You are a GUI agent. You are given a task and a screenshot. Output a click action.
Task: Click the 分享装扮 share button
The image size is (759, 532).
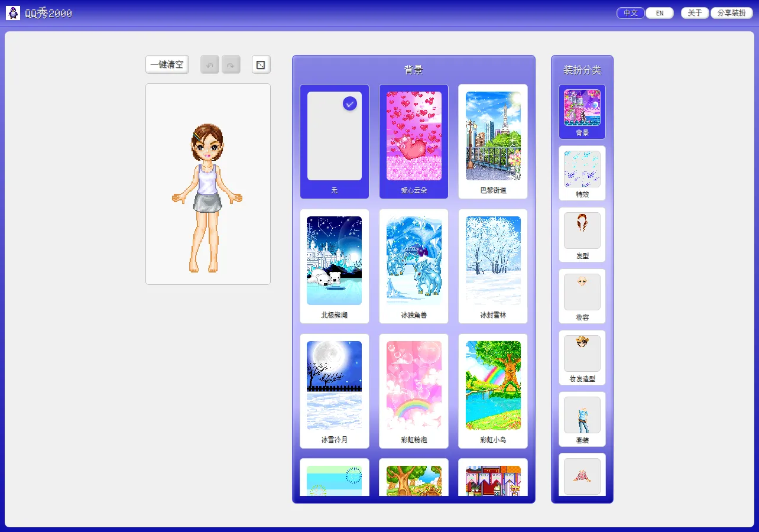click(732, 13)
